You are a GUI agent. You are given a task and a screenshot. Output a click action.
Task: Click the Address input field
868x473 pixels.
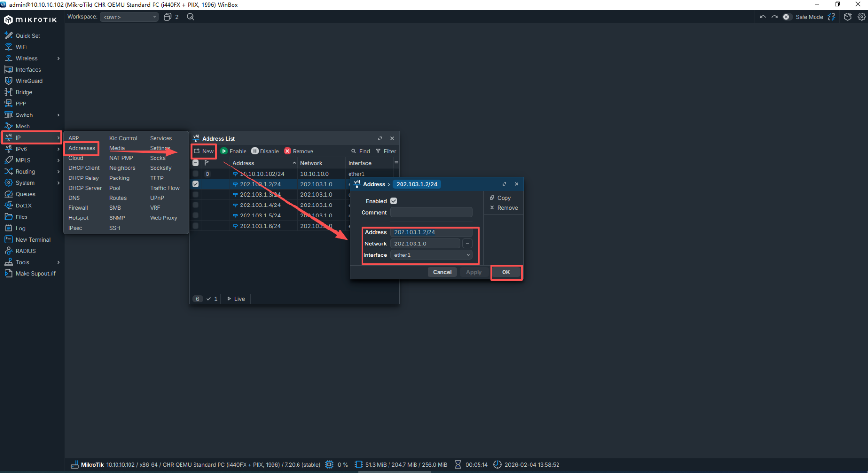tap(431, 232)
